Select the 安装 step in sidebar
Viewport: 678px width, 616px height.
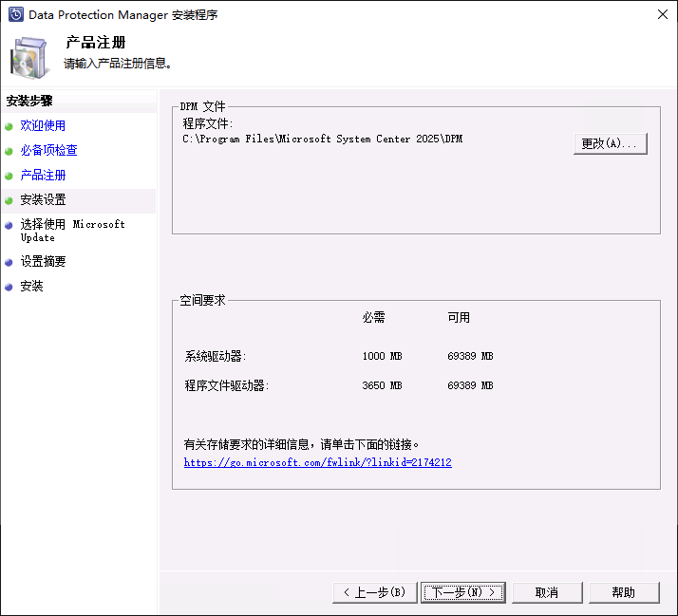click(31, 287)
